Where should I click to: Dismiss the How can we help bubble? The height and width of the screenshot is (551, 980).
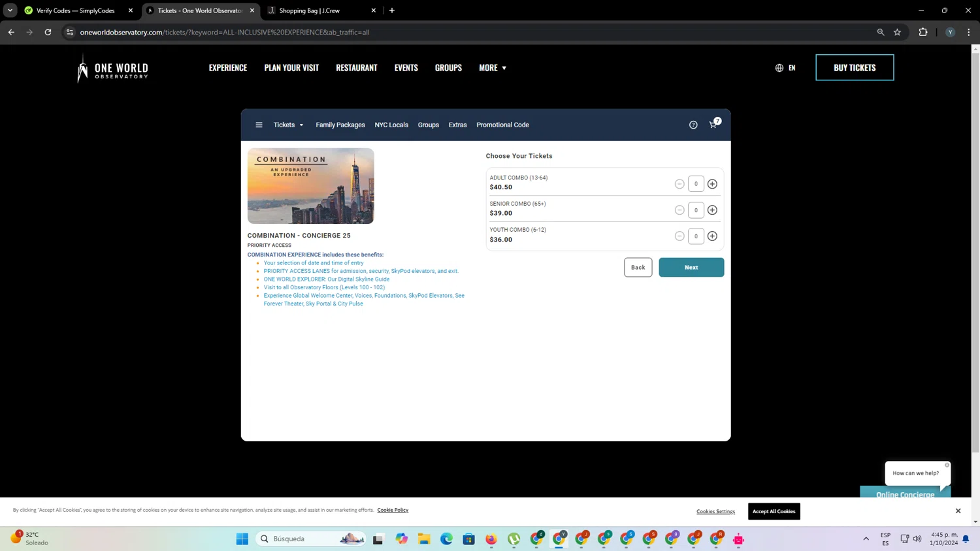[x=947, y=465]
